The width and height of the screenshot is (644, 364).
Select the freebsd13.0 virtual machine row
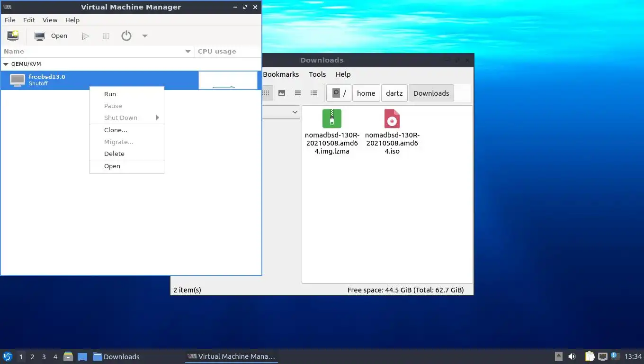[131, 80]
